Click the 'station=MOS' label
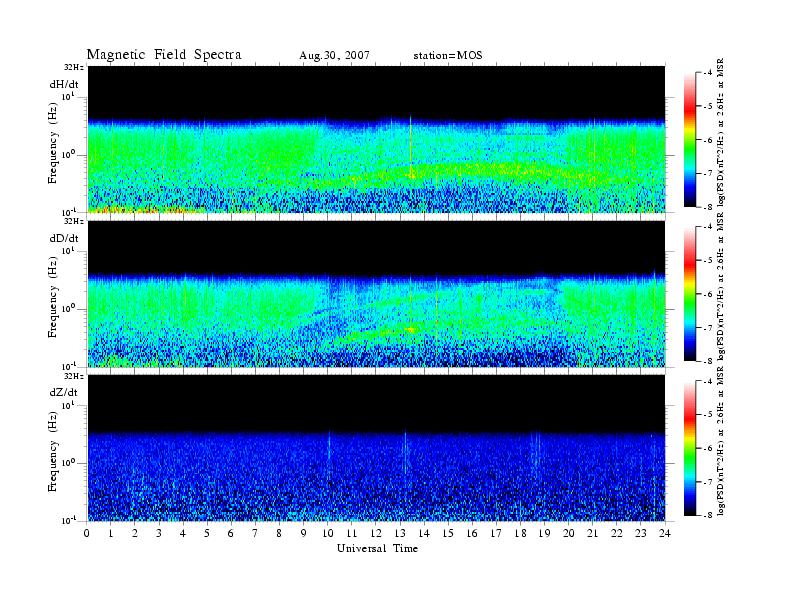The image size is (792, 612). pos(448,56)
